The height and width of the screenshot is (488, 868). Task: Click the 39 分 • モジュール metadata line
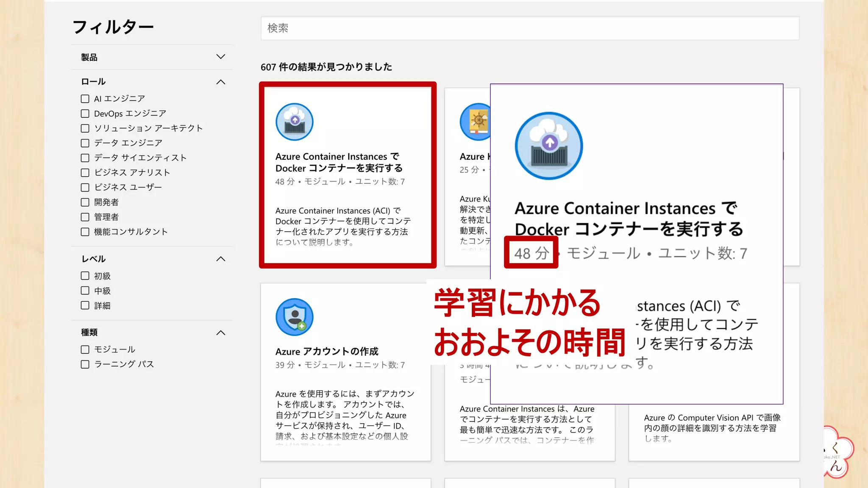[340, 365]
